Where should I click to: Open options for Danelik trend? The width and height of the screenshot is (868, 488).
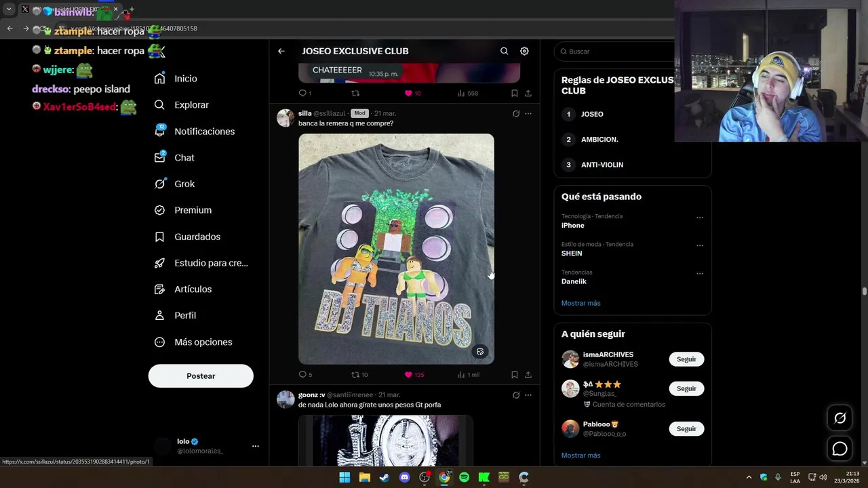tap(700, 274)
